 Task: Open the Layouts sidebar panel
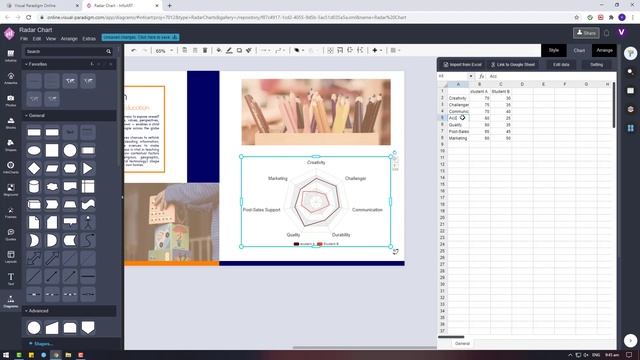point(11,257)
